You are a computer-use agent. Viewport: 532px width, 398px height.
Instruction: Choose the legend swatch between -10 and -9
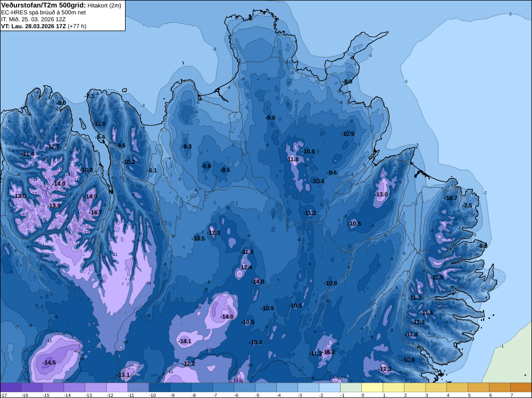[160, 387]
